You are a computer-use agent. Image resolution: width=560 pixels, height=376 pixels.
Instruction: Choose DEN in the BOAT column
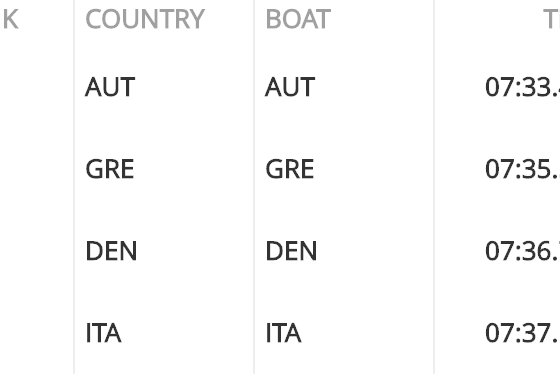coord(291,251)
